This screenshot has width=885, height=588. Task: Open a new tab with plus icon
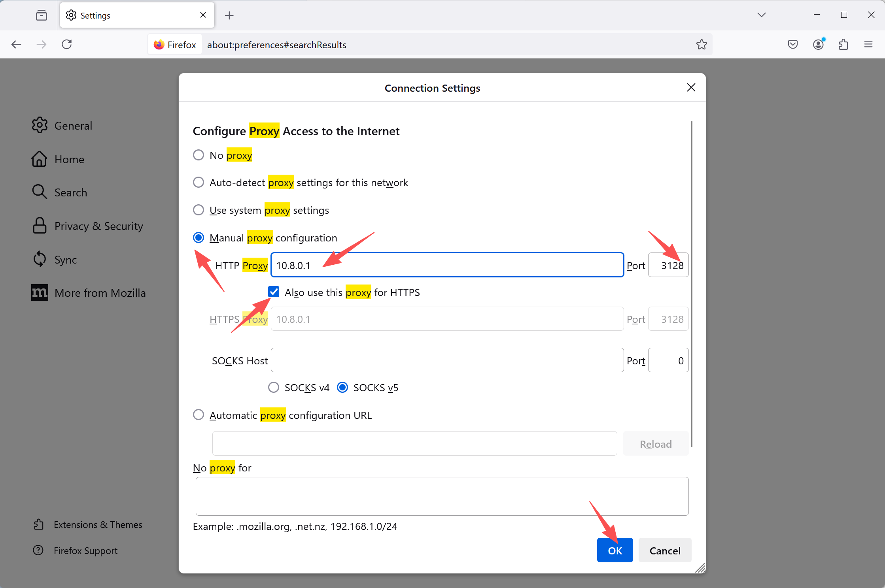click(229, 15)
